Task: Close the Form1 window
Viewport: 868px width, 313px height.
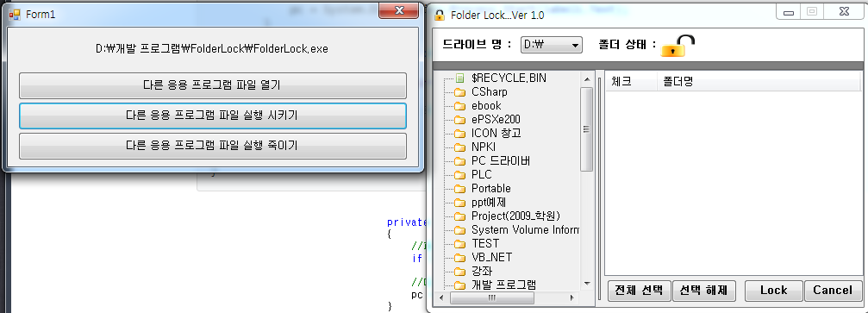Action: point(398,10)
